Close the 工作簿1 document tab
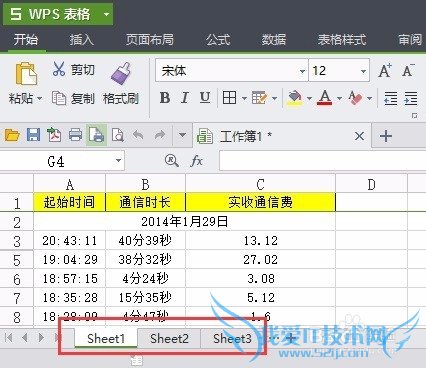426x368 pixels. (359, 136)
